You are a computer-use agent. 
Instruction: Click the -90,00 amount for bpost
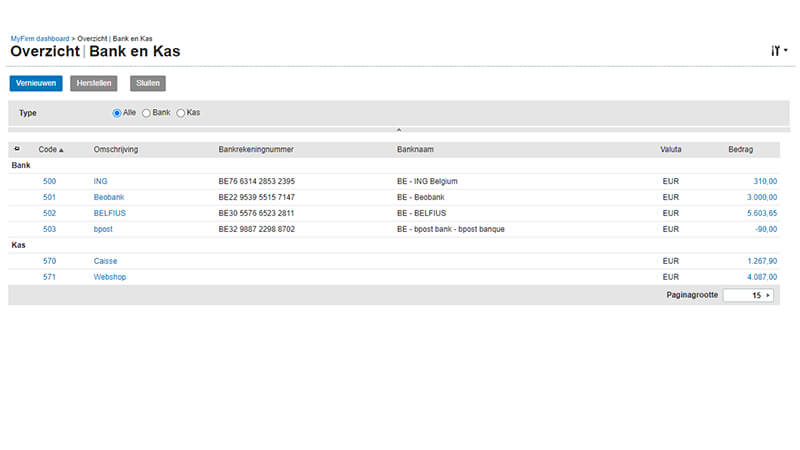[766, 229]
